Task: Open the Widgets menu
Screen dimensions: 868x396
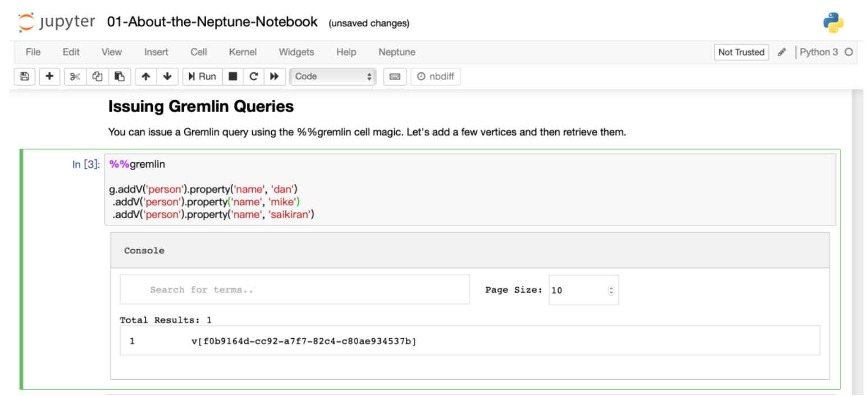Action: click(296, 52)
